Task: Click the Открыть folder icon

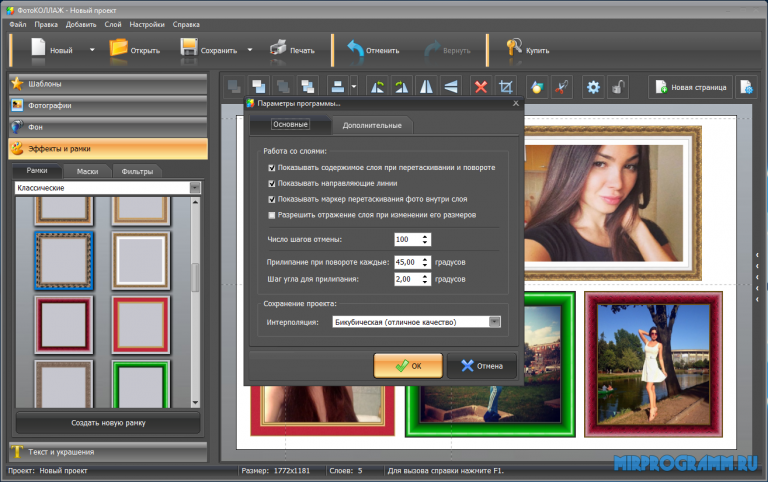Action: [x=118, y=48]
